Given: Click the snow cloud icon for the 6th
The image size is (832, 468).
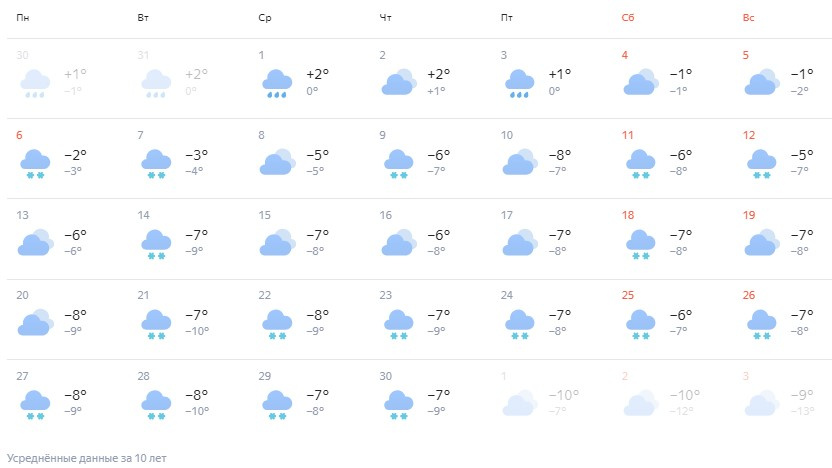Looking at the screenshot, I should click(x=35, y=163).
